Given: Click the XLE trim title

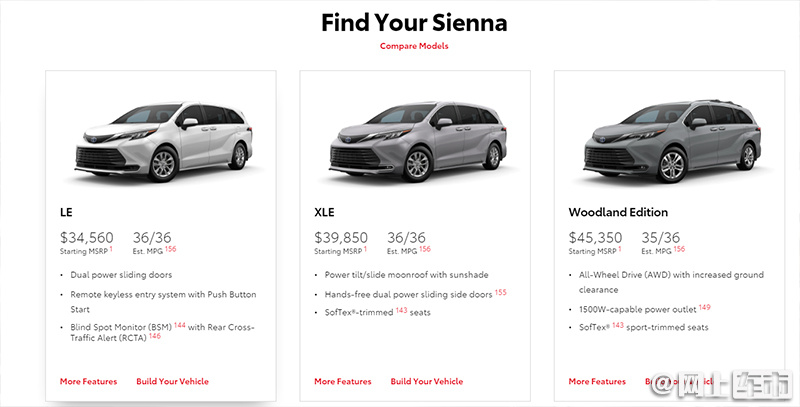Looking at the screenshot, I should coord(324,212).
